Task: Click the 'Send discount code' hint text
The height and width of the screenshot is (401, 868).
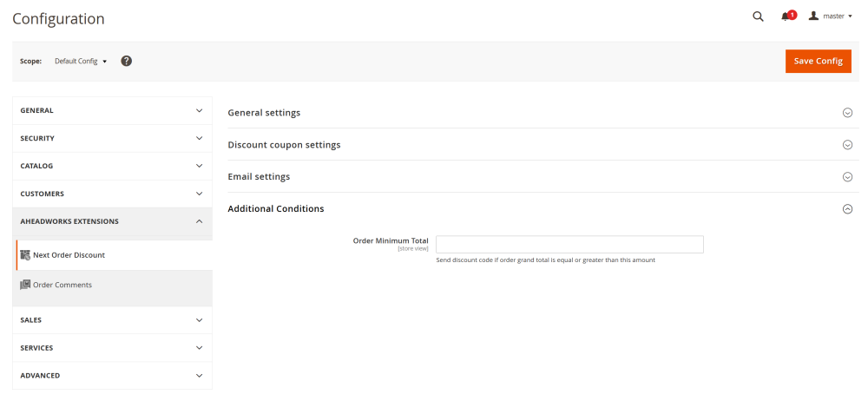Action: click(546, 260)
